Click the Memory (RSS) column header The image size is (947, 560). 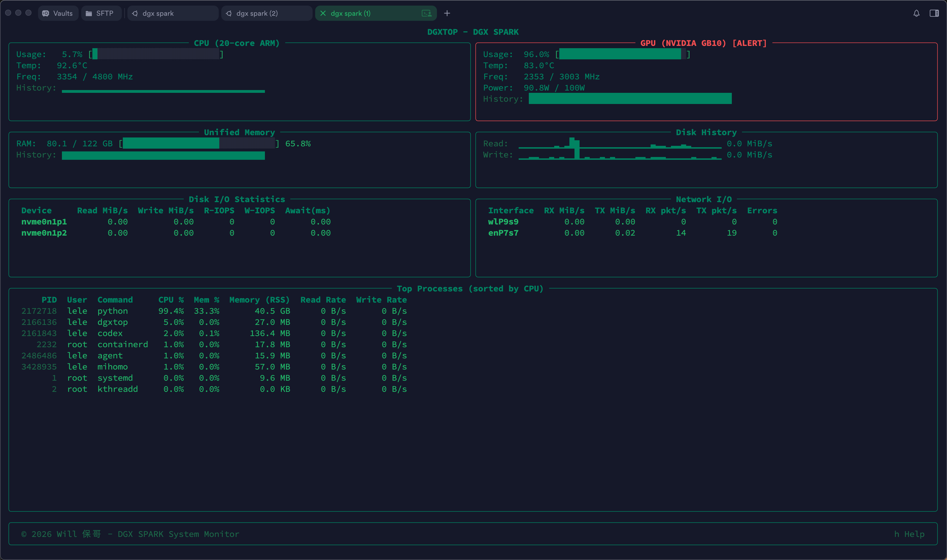pos(260,300)
